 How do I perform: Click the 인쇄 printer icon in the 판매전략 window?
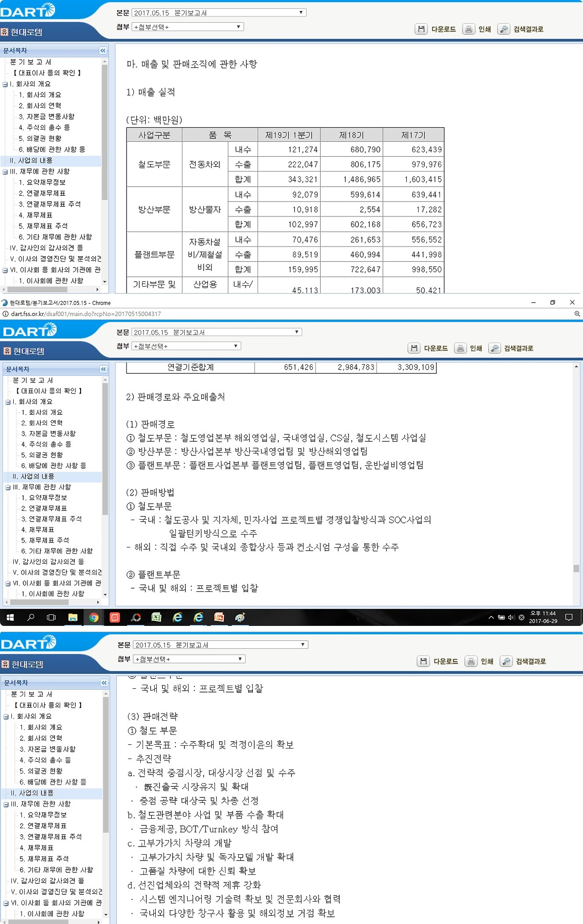pyautogui.click(x=470, y=661)
